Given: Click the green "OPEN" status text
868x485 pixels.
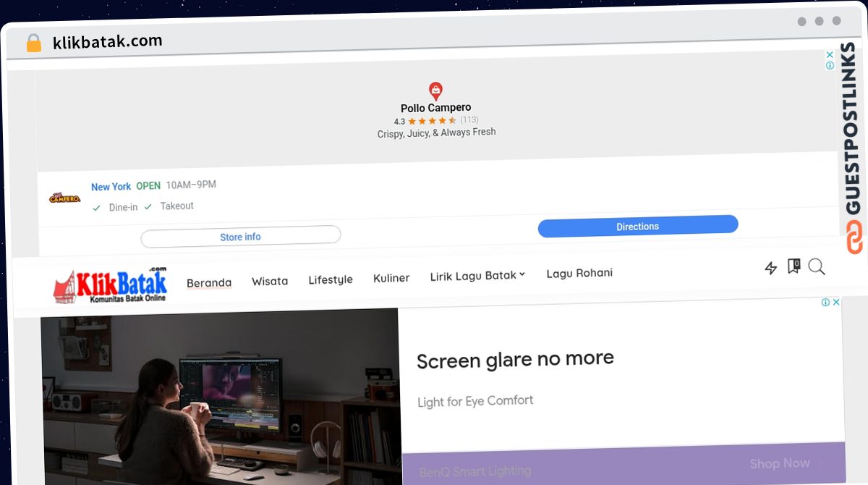Looking at the screenshot, I should 148,186.
